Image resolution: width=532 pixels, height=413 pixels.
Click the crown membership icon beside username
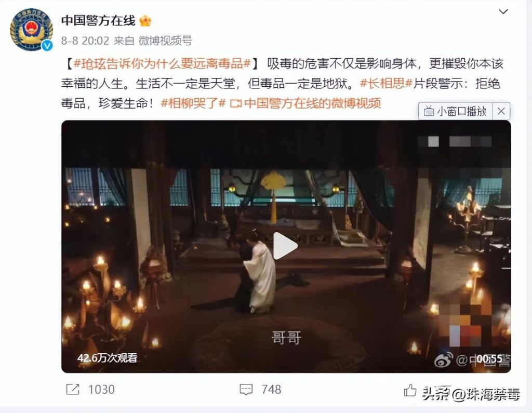pos(145,21)
